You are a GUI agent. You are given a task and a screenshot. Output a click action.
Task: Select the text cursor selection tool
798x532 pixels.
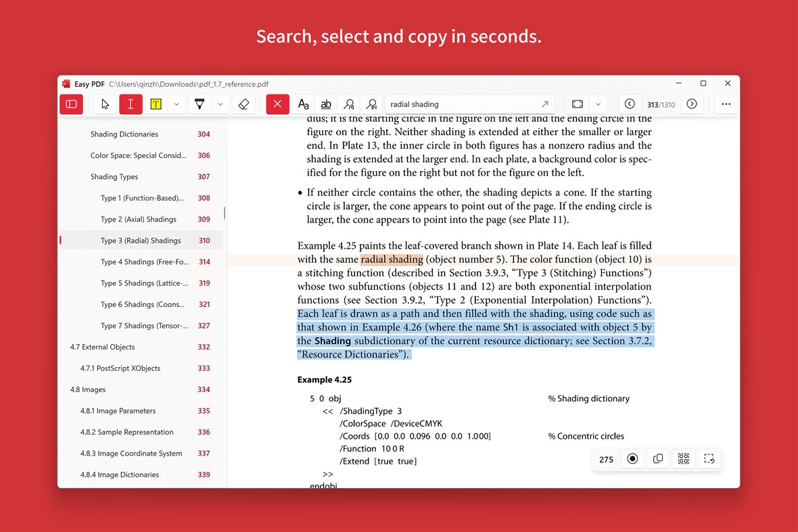click(x=104, y=103)
